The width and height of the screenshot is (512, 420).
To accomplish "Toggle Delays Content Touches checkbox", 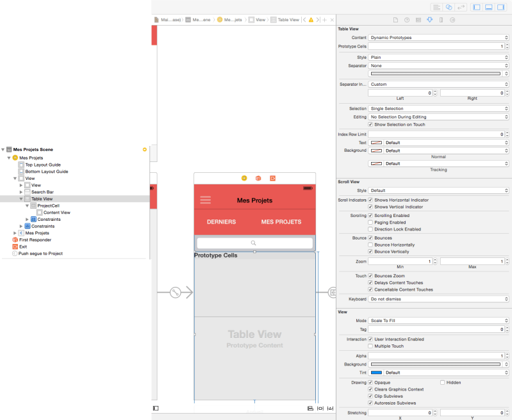I will click(x=370, y=282).
